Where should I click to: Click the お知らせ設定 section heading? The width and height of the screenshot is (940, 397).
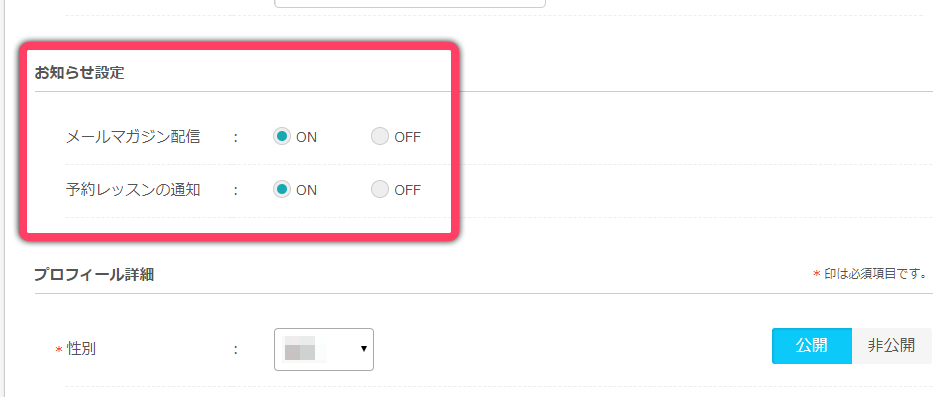[79, 73]
